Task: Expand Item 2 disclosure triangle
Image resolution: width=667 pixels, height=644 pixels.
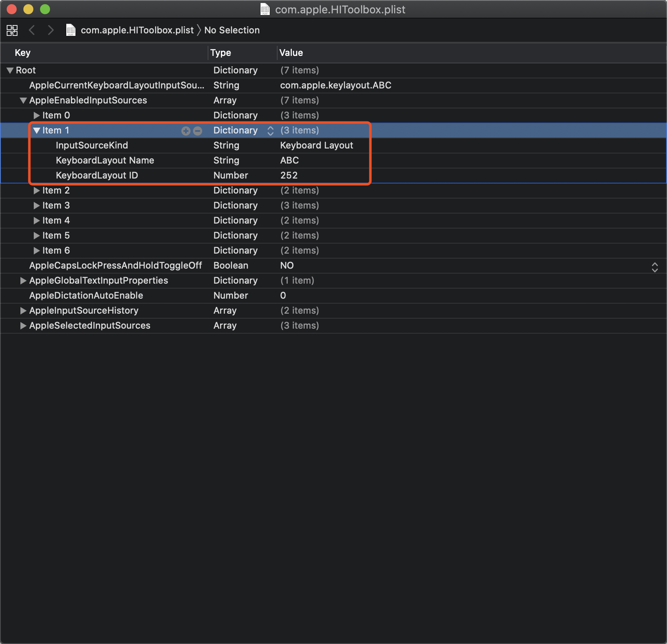Action: pyautogui.click(x=37, y=191)
